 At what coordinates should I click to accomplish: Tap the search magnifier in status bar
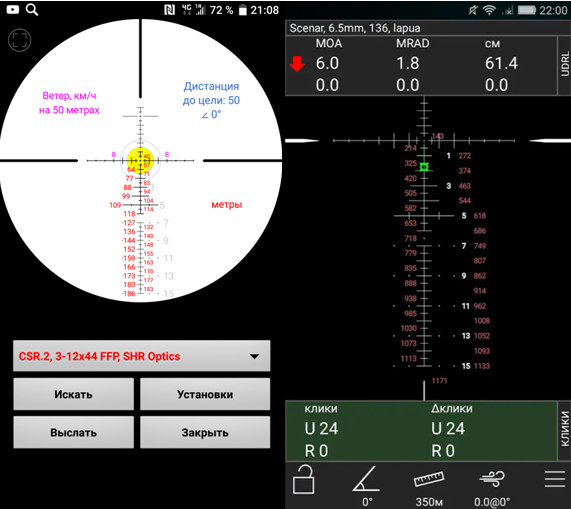(32, 9)
